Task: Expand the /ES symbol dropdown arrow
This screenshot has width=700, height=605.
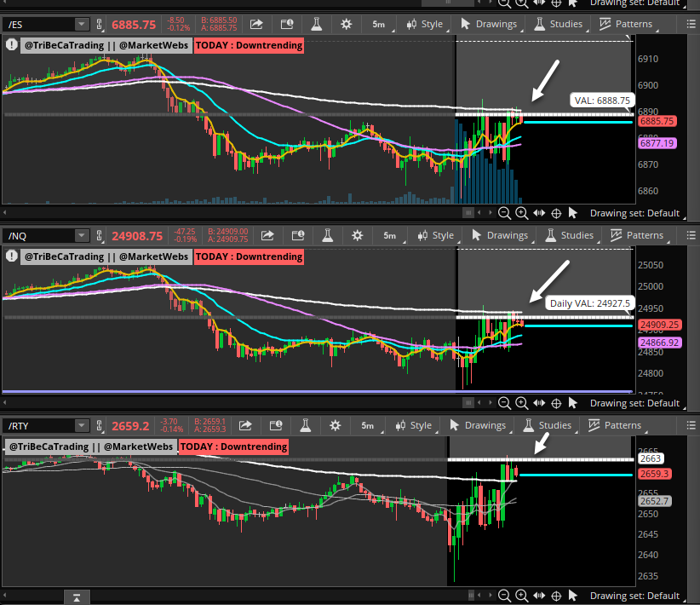Action: tap(82, 24)
